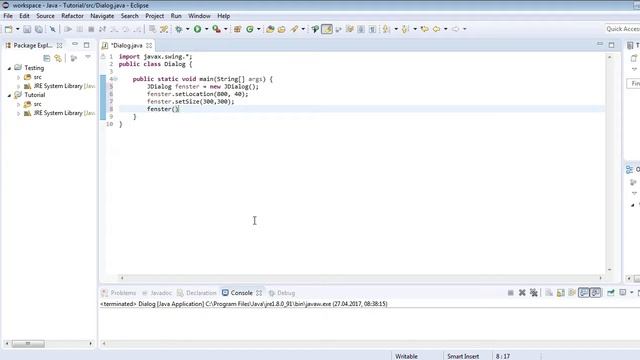Click the Writable status bar entry
640x360 pixels.
[406, 356]
